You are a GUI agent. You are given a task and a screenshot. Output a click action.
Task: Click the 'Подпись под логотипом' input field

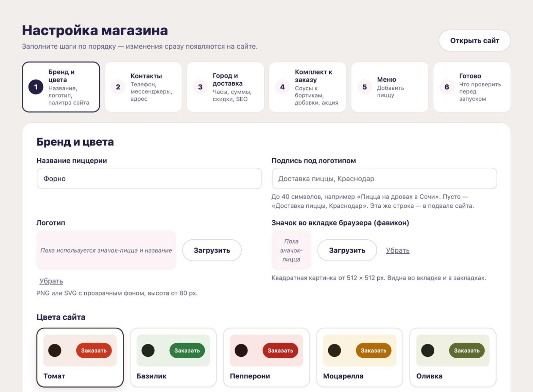tap(384, 178)
